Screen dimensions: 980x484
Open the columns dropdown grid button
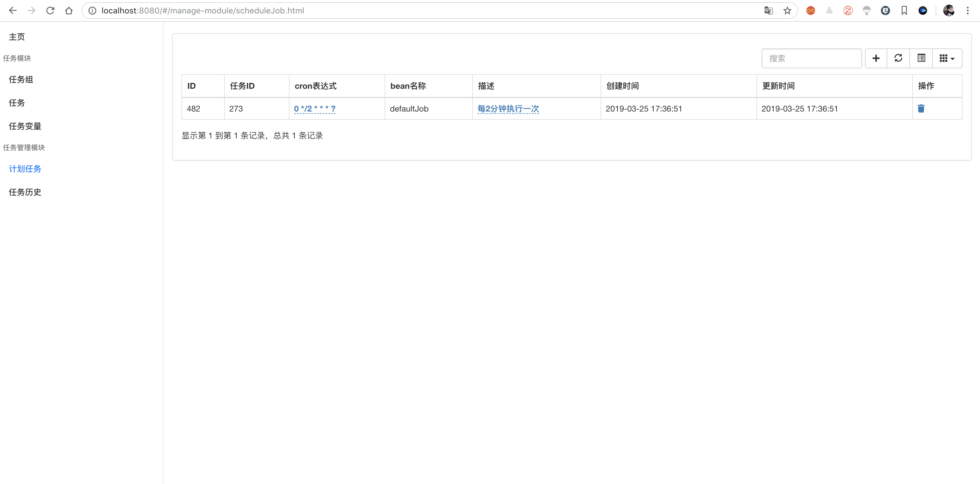tap(947, 58)
